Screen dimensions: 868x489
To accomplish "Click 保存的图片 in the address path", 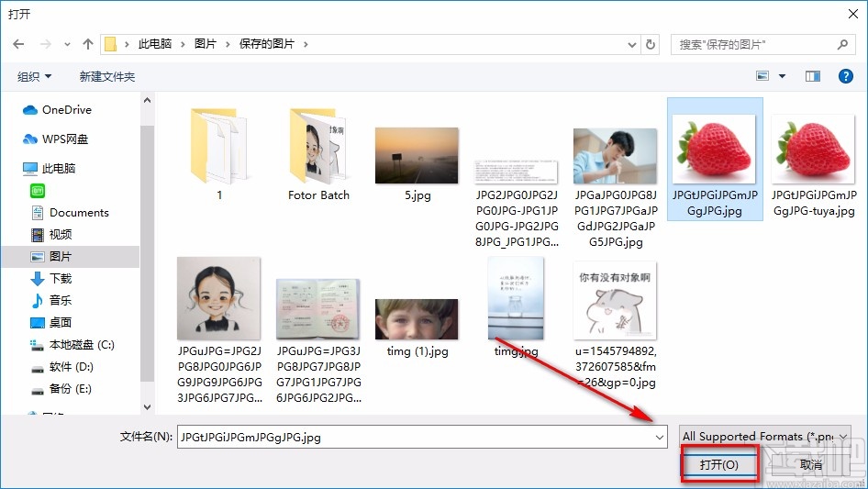I will coord(266,44).
